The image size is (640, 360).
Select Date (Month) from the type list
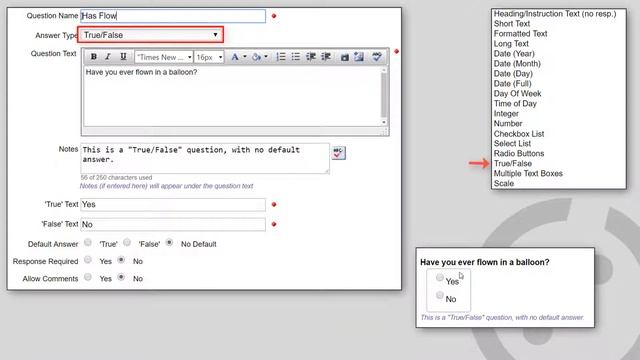[x=517, y=64]
